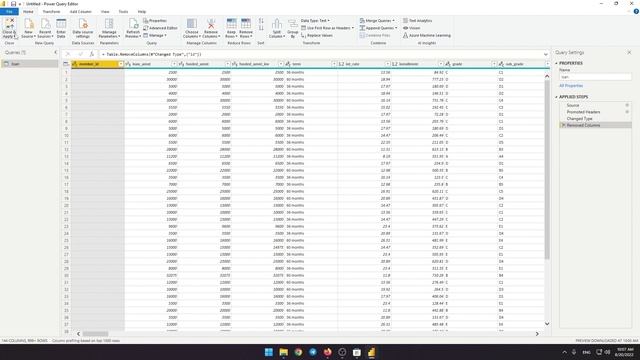Open Recent Sources
Image resolution: width=640 pixels, height=360 pixels.
point(45,28)
